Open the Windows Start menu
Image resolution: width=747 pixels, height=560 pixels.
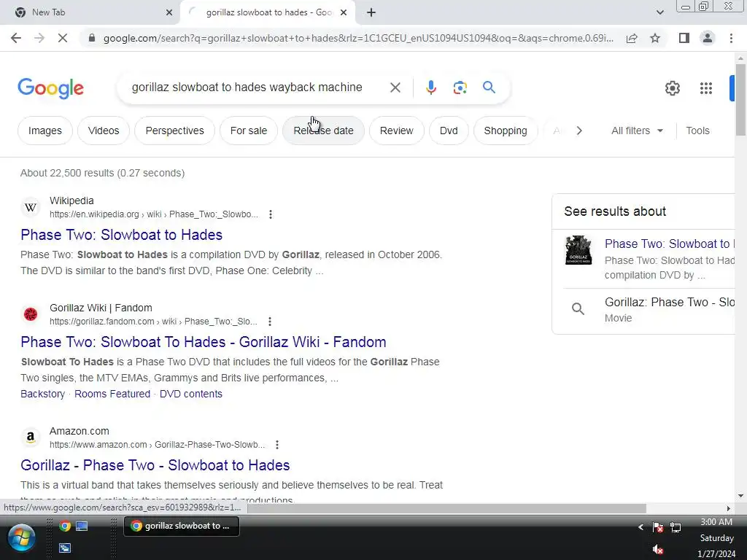21,537
